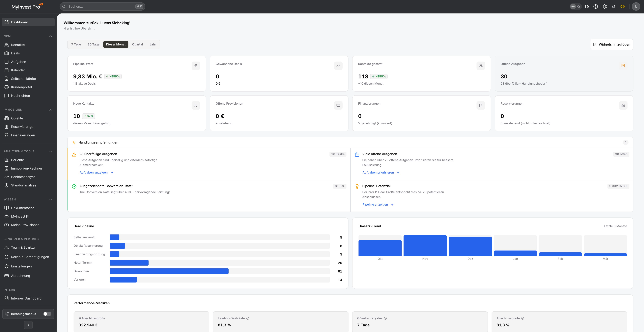Enable Beratungsmodus with the switch
644x332 pixels.
[x=47, y=314]
